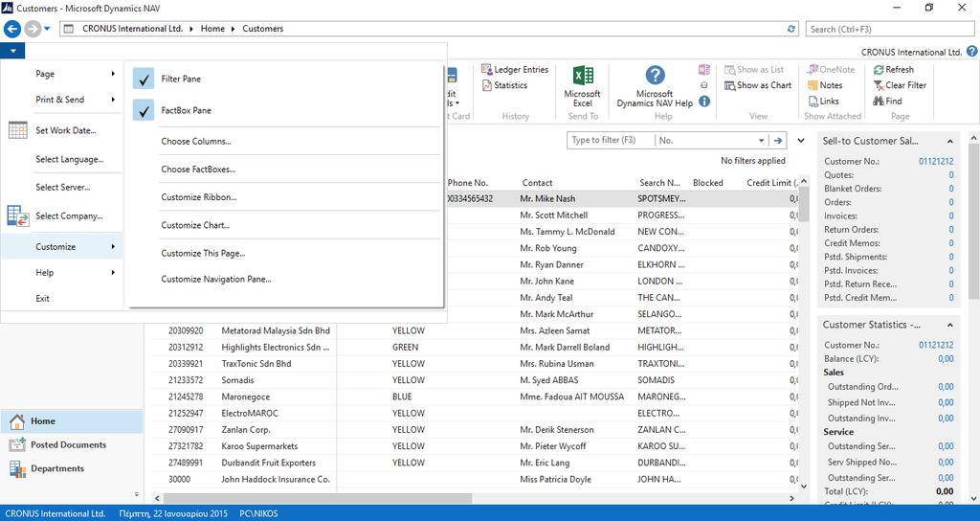
Task: Open the filter field No. dropdown
Action: [761, 141]
